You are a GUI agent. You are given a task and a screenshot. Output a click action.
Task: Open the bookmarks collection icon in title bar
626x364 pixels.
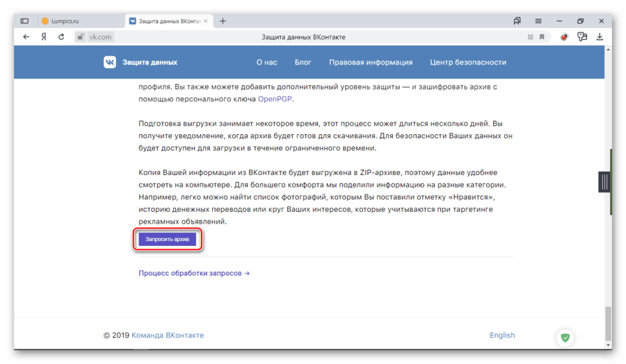[x=517, y=21]
